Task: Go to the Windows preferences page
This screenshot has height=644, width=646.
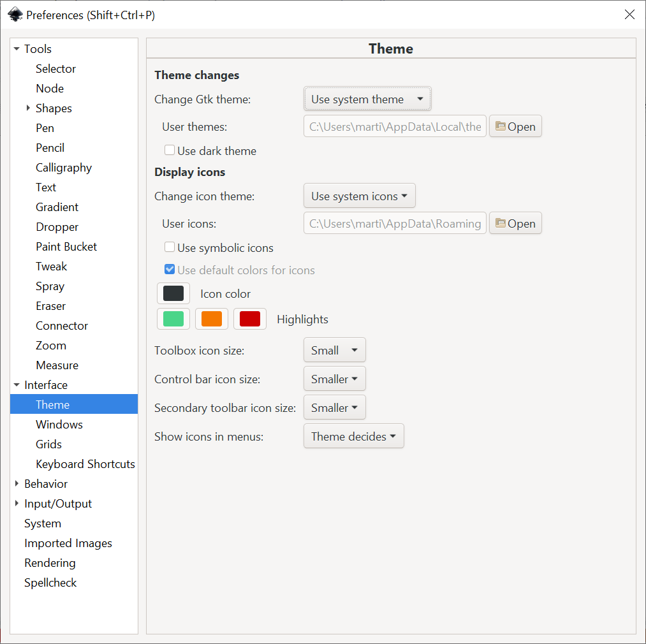Action: pos(59,425)
